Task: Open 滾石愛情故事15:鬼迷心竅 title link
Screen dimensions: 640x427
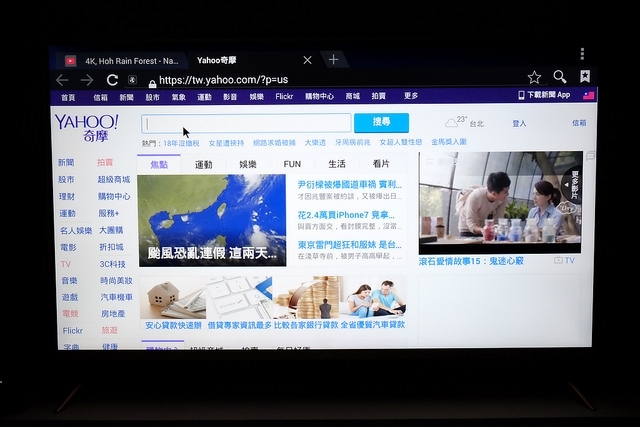Action: (x=471, y=261)
